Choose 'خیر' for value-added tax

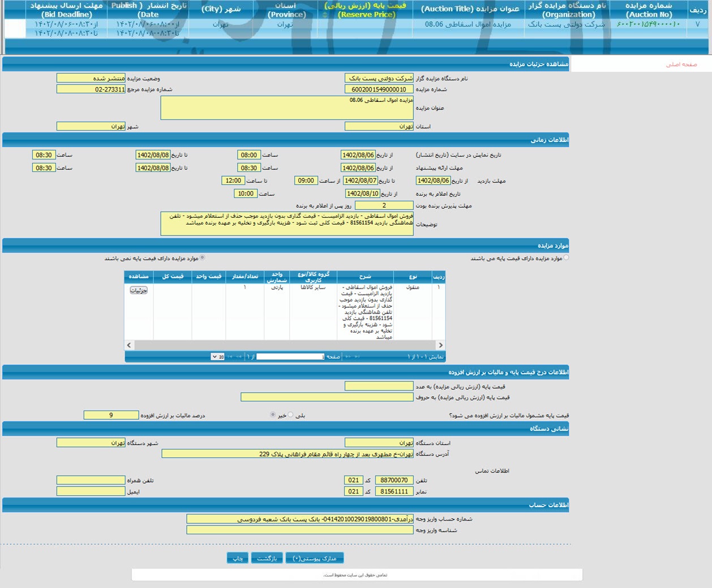pyautogui.click(x=273, y=415)
